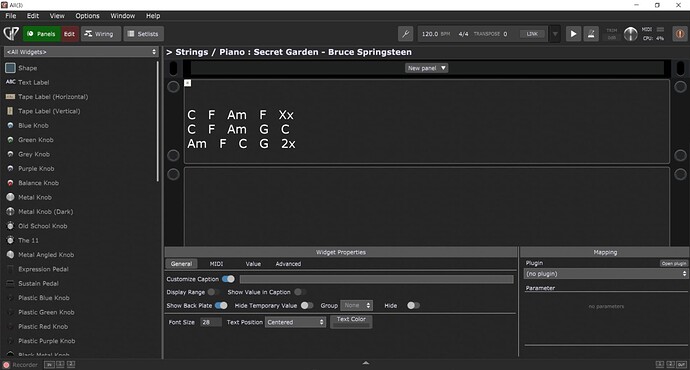Click the master trim volume knob

[x=630, y=34]
